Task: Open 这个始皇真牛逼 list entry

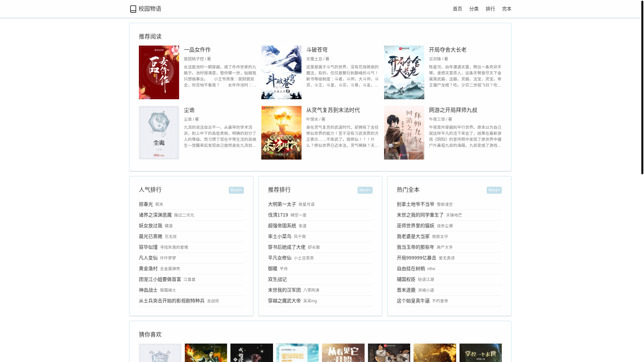Action: pos(413,301)
